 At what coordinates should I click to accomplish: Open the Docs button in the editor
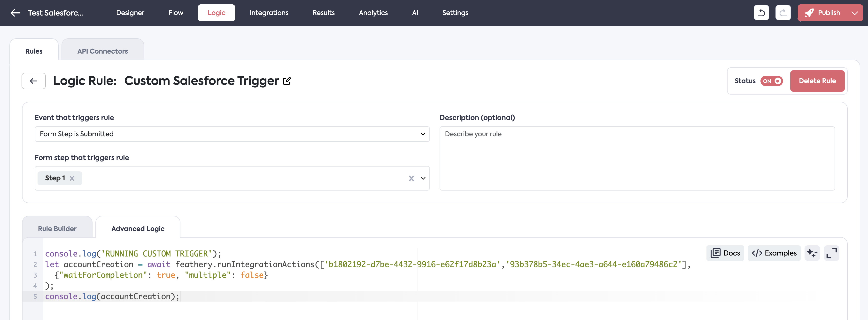(x=725, y=253)
